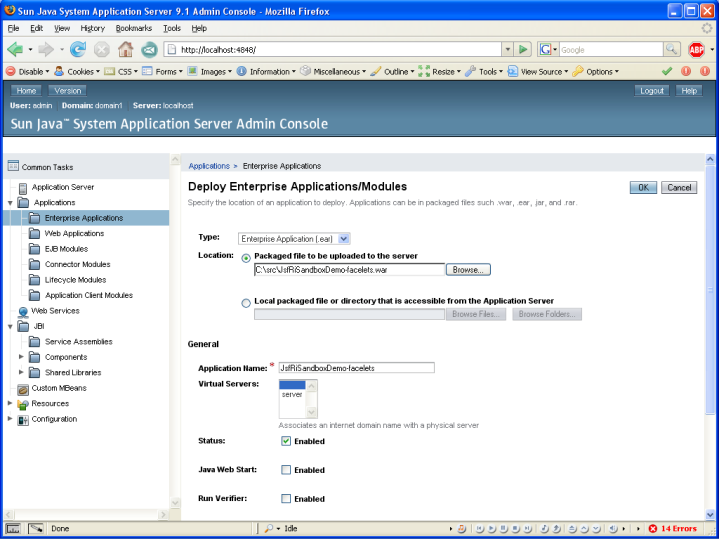
Task: Click the Adblock Plus ABP icon
Action: click(x=696, y=50)
